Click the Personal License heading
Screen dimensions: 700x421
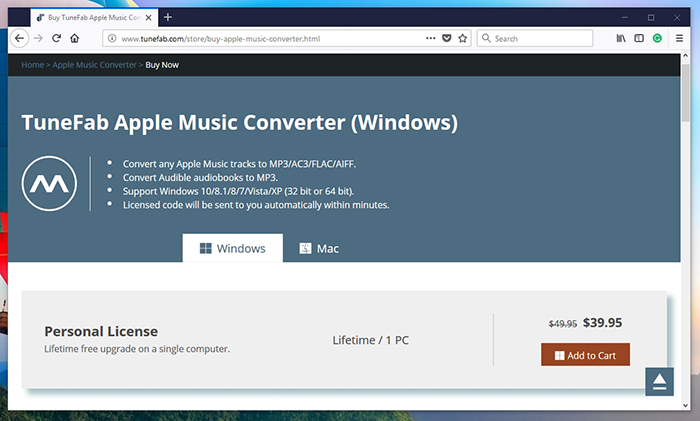101,331
